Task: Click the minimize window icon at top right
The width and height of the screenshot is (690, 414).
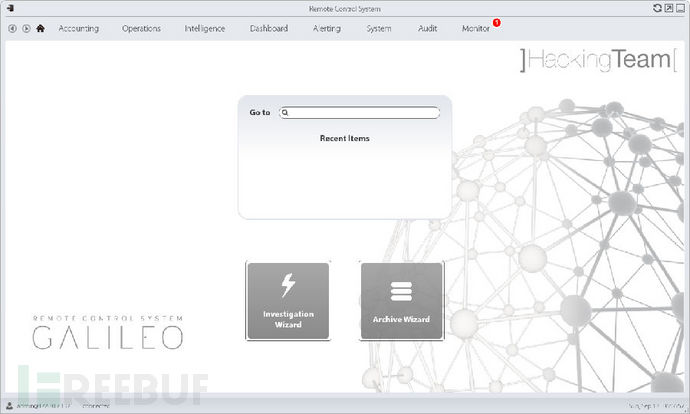Action: [x=680, y=8]
